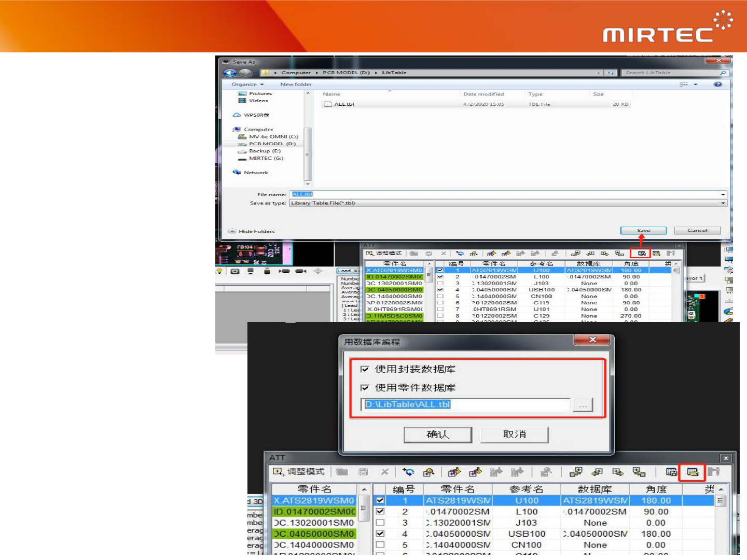
Task: Click the D:\LibTable\ALL.tbl path input field
Action: coord(465,404)
